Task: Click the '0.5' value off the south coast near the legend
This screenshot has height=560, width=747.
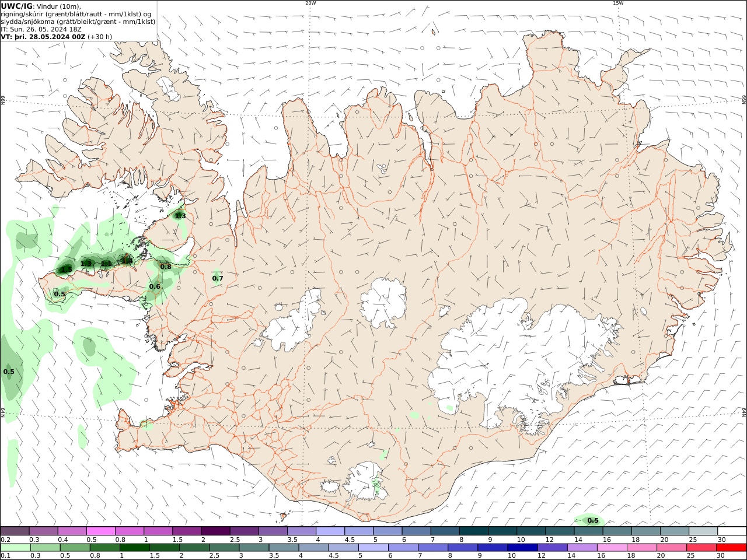Action: (x=593, y=520)
